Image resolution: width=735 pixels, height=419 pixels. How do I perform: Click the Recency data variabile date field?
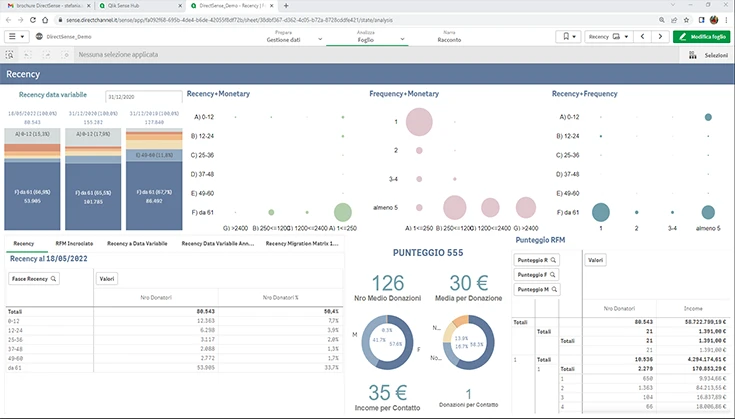(143, 97)
